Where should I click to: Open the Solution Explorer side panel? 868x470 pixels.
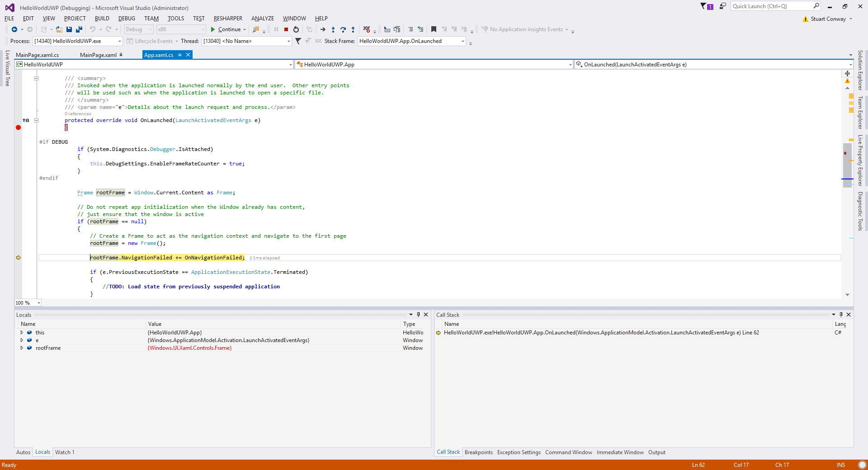click(x=860, y=70)
